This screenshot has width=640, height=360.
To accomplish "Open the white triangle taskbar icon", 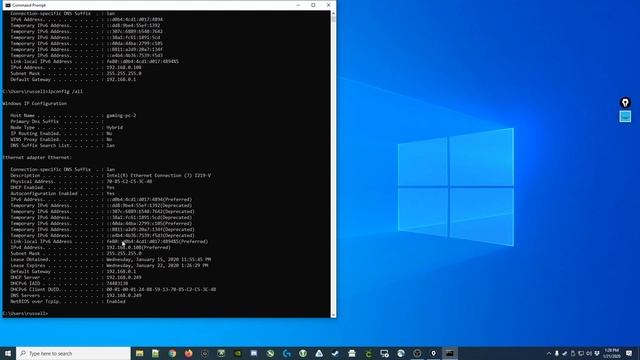I will (319, 353).
